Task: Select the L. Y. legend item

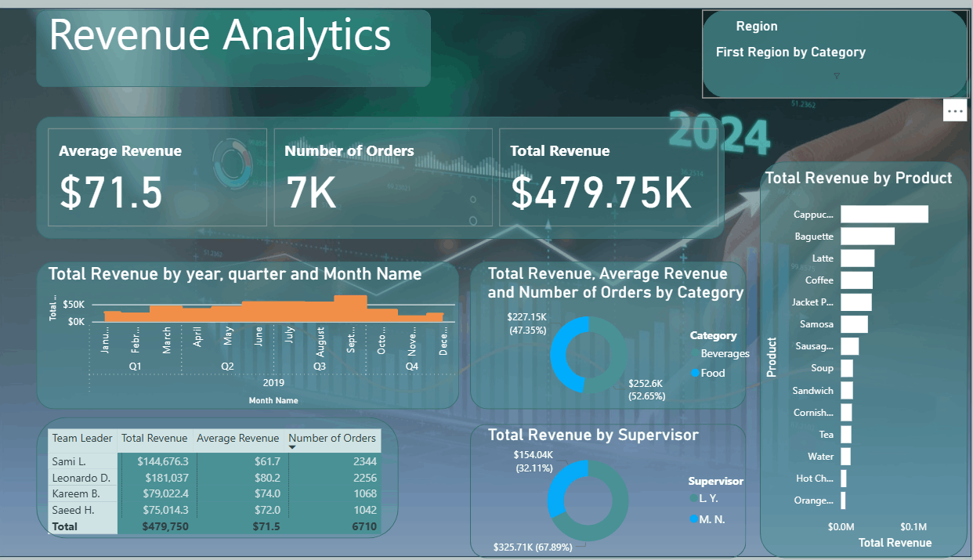Action: coord(704,498)
